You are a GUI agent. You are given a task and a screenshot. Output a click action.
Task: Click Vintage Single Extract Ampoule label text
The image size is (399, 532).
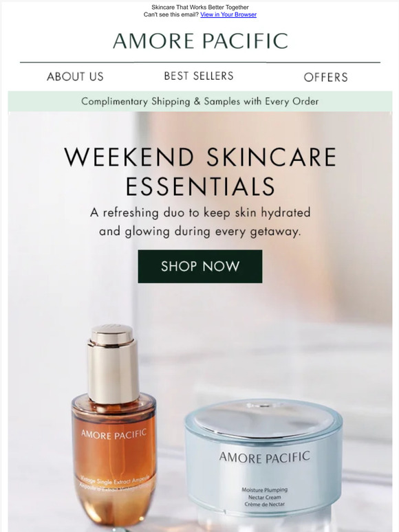click(116, 484)
